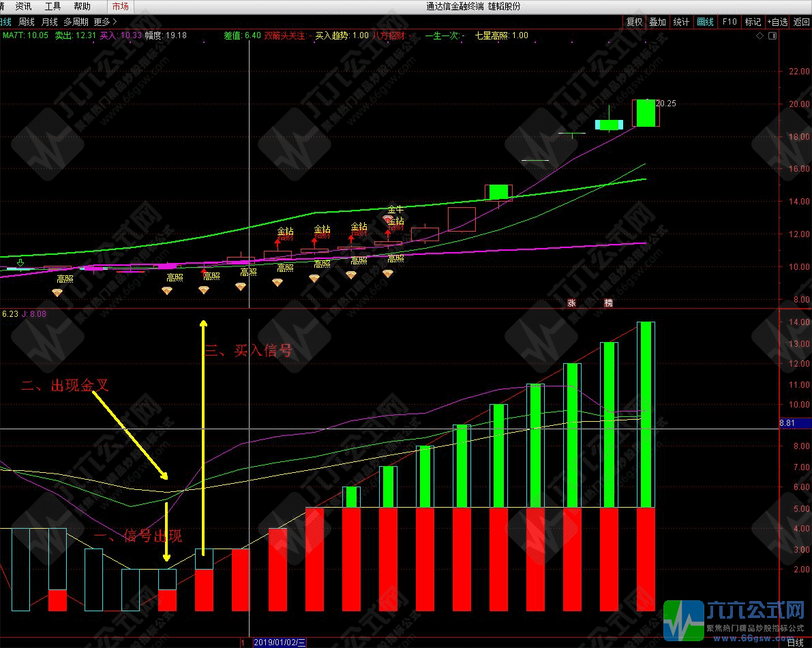Open the 工具 menu

click(52, 6)
